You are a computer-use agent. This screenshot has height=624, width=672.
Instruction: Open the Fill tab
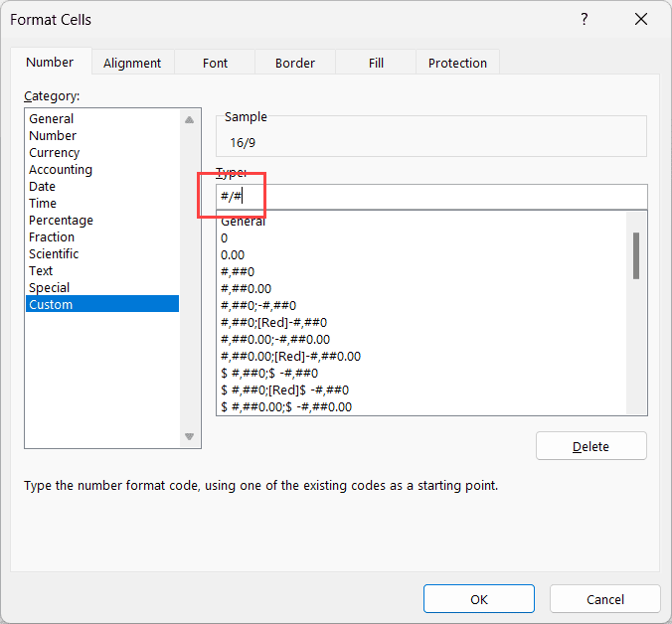(x=376, y=63)
